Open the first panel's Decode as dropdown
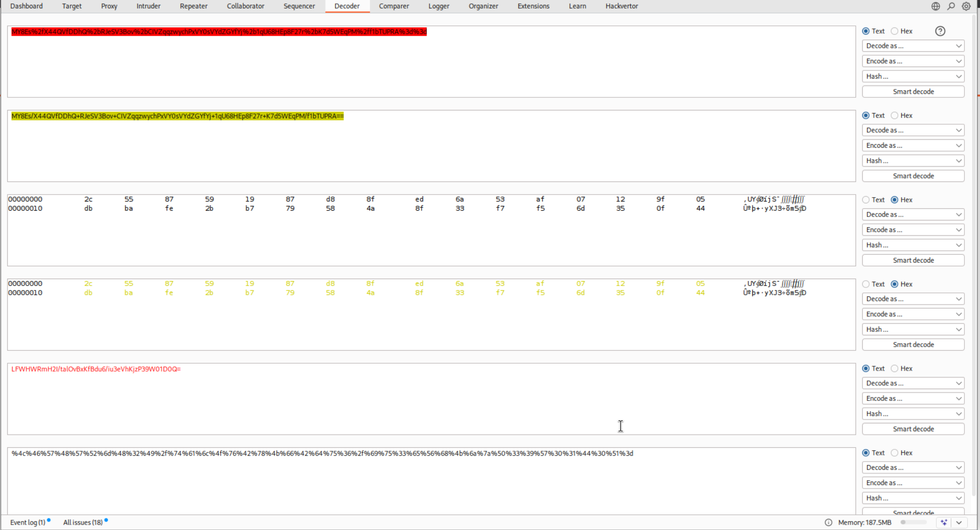Image resolution: width=980 pixels, height=530 pixels. click(x=913, y=46)
